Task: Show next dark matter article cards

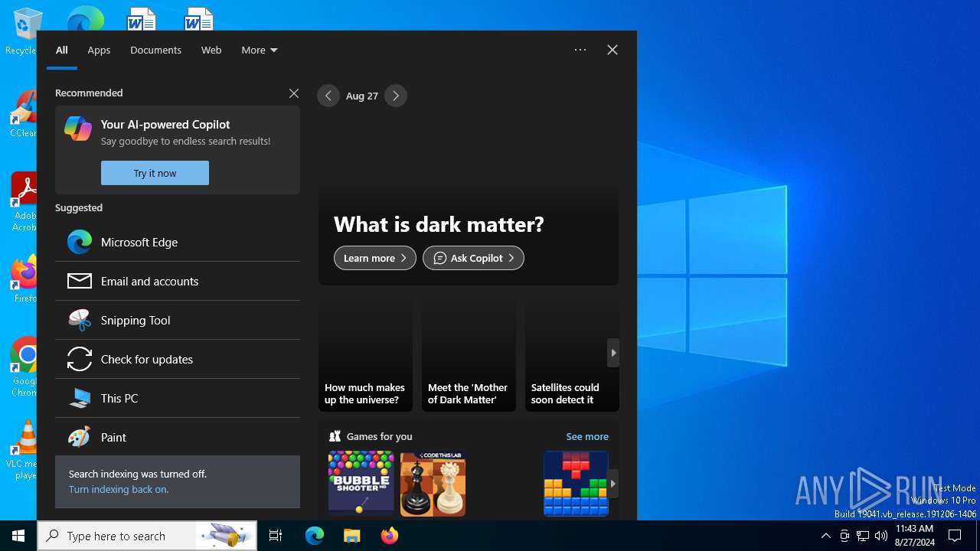Action: click(613, 353)
